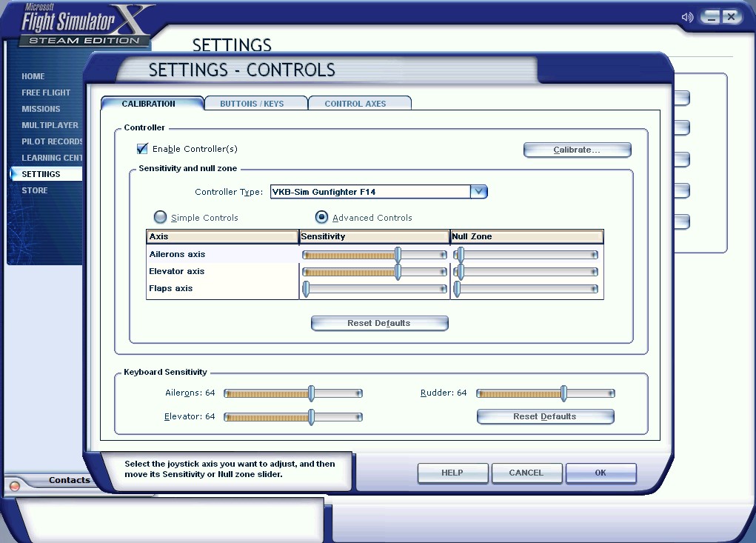This screenshot has height=543, width=756.
Task: Open Free Flight from sidebar
Action: 46,93
